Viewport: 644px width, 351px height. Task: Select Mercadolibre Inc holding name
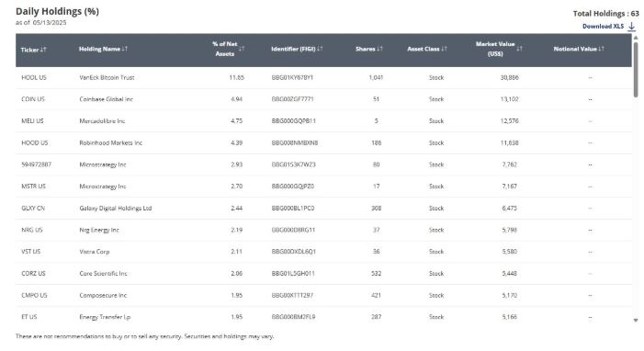102,121
